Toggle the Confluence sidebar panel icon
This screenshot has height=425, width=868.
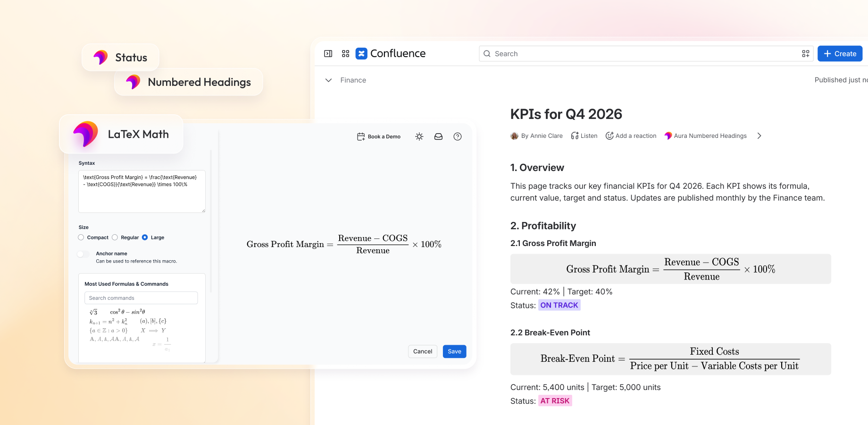coord(328,54)
